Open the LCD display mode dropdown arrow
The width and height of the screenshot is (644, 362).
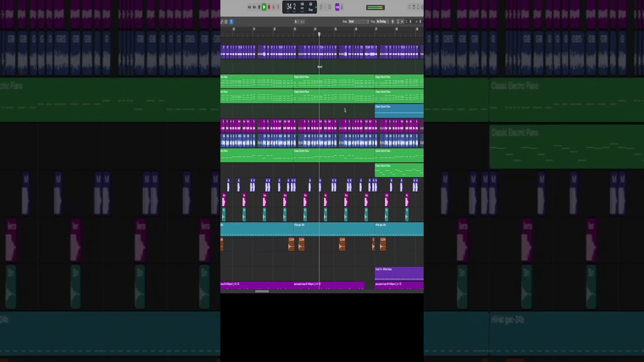(x=316, y=7)
